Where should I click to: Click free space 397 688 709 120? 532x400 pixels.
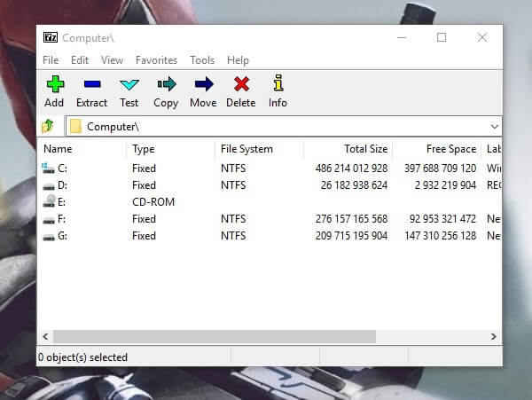click(440, 169)
